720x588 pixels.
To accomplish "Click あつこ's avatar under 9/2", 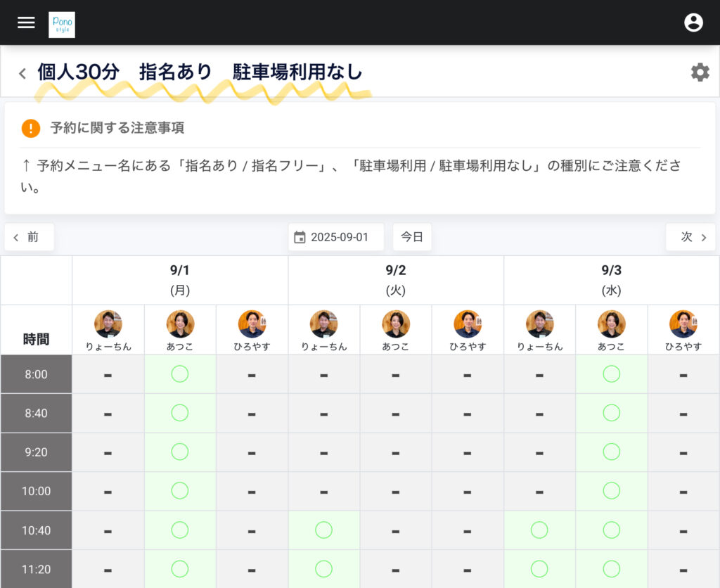I will pyautogui.click(x=396, y=324).
